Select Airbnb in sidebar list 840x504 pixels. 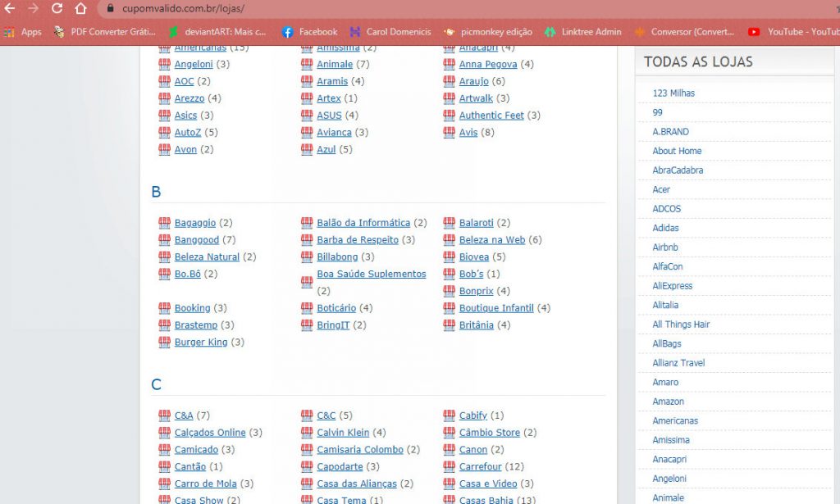tap(664, 247)
